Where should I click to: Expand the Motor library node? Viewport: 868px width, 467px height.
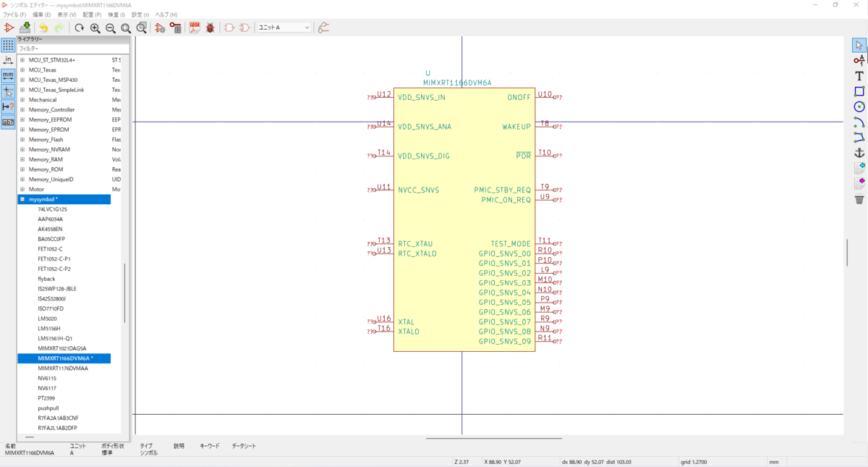tap(22, 189)
